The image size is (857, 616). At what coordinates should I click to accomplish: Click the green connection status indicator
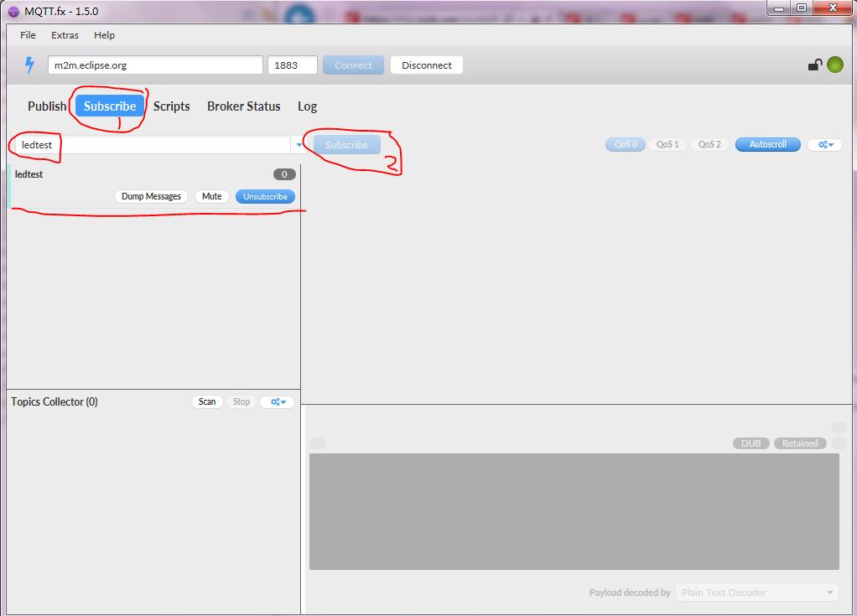(x=834, y=65)
